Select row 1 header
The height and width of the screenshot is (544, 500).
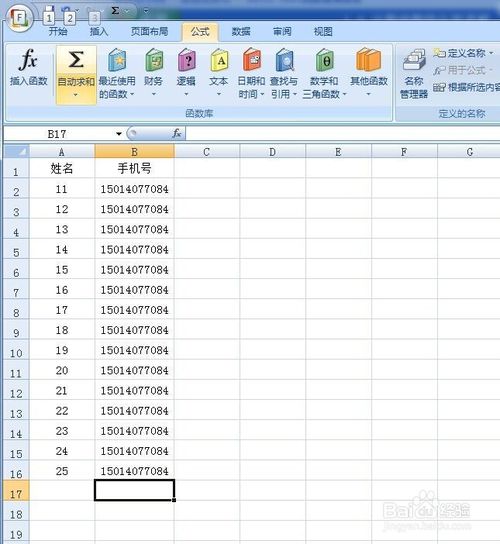point(16,169)
